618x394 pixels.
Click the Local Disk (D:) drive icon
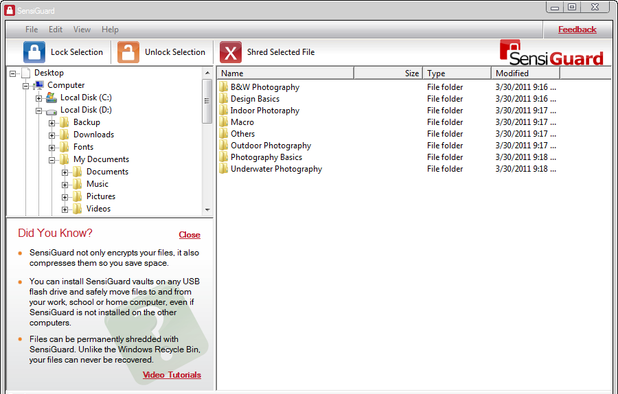(x=51, y=112)
